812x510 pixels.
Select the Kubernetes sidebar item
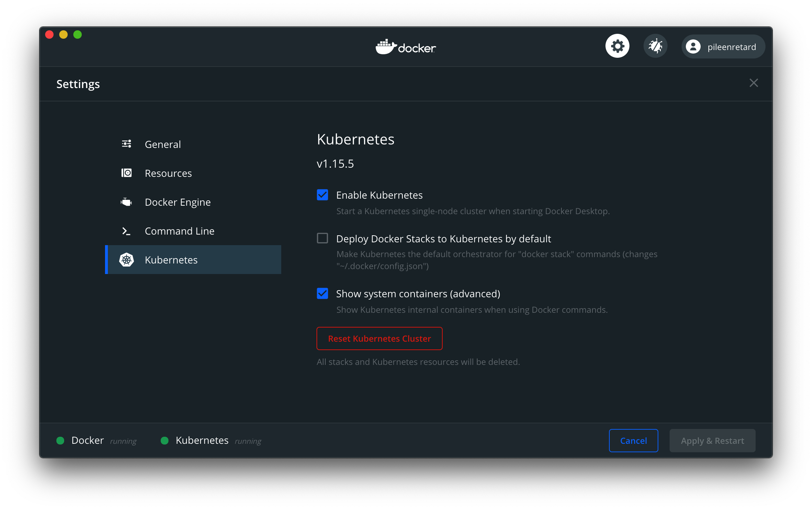[193, 260]
